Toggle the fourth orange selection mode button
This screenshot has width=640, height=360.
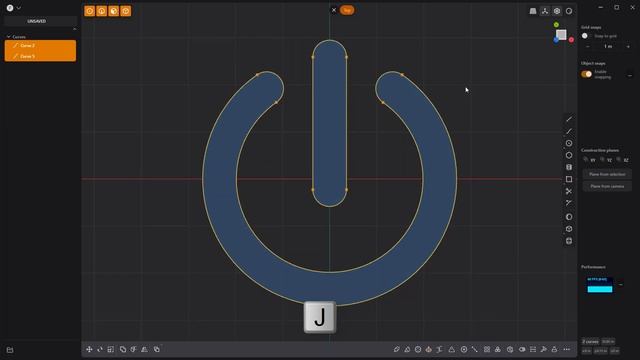pyautogui.click(x=126, y=11)
